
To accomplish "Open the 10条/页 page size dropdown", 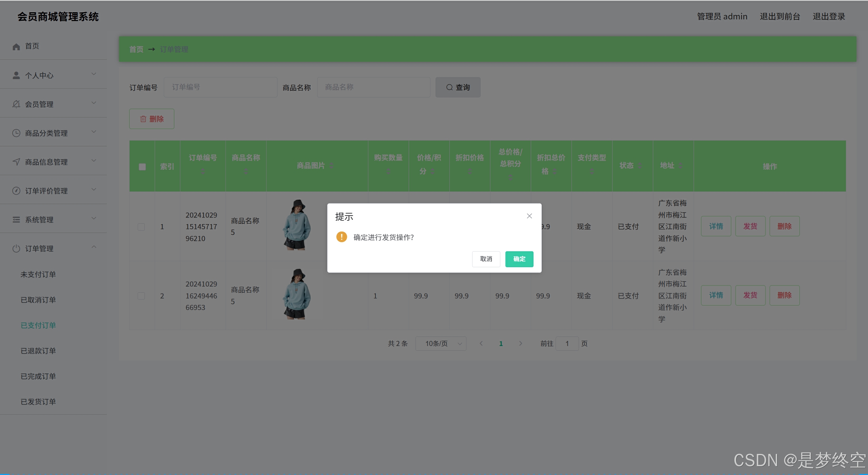I will pos(441,344).
